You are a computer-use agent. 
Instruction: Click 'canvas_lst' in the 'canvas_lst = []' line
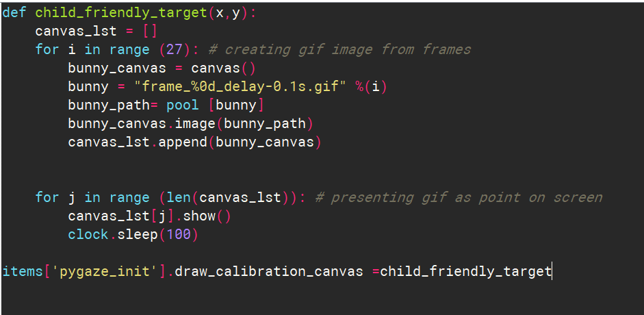click(76, 32)
